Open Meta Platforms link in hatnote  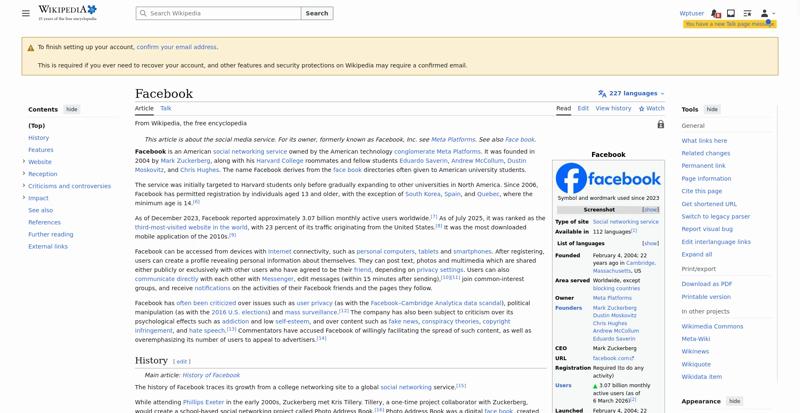pos(453,139)
